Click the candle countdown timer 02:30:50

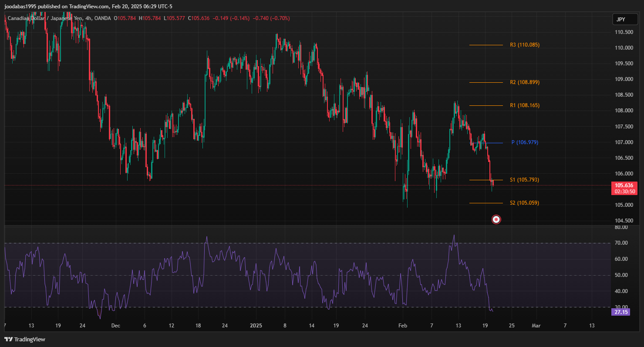coord(624,192)
